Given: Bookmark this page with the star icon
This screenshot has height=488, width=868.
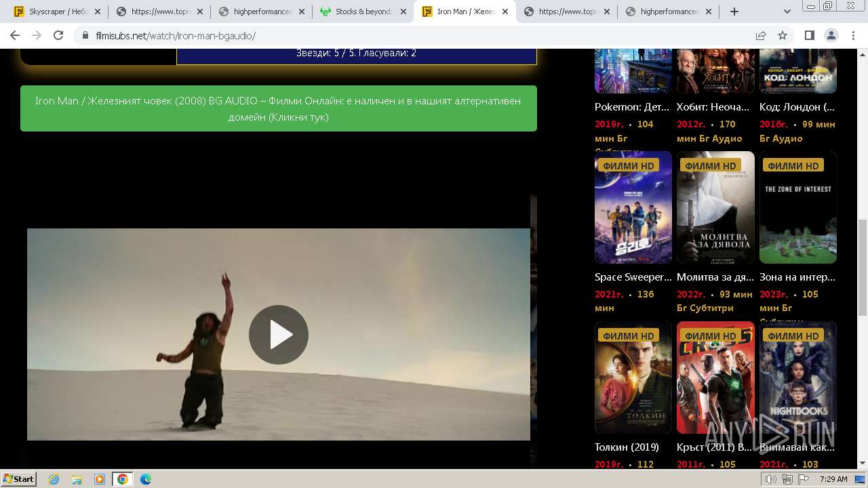Looking at the screenshot, I should (783, 35).
